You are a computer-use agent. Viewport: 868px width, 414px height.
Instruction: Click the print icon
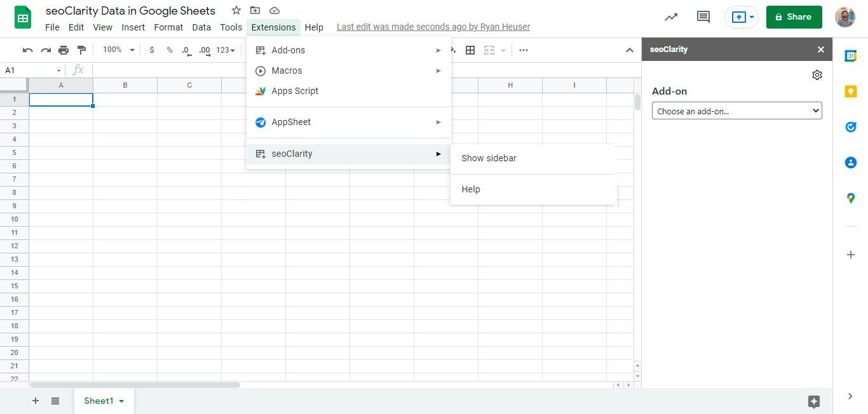pos(64,50)
